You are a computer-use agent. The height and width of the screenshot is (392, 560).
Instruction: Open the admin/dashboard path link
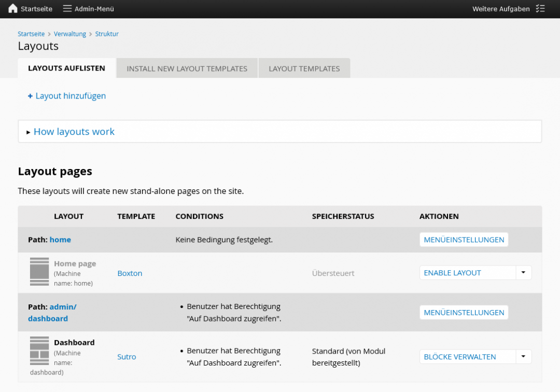pos(52,312)
